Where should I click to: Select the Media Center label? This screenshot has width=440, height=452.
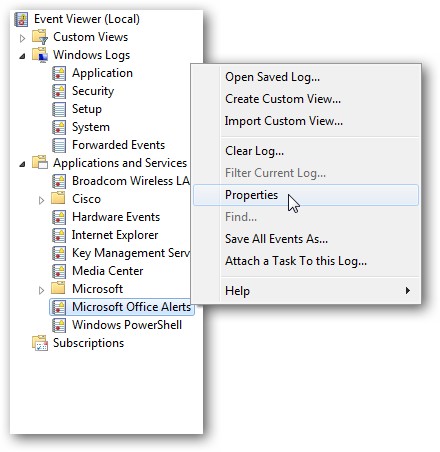coord(108,271)
